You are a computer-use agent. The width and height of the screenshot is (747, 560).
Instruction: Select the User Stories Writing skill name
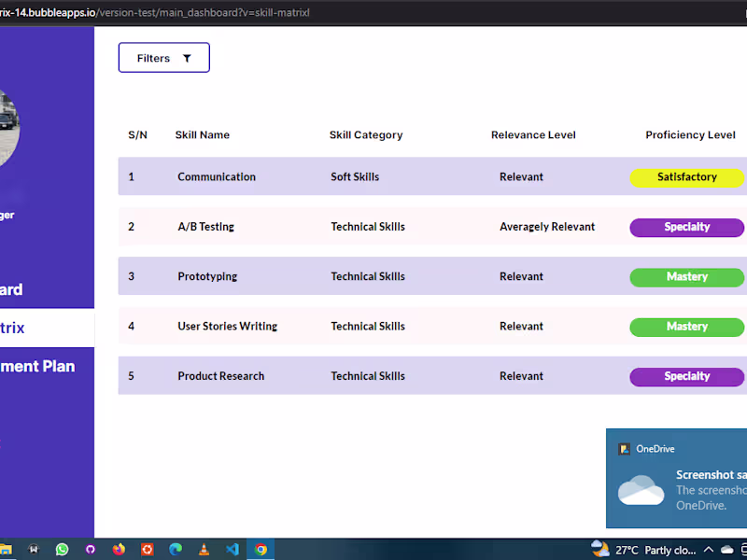click(x=227, y=326)
